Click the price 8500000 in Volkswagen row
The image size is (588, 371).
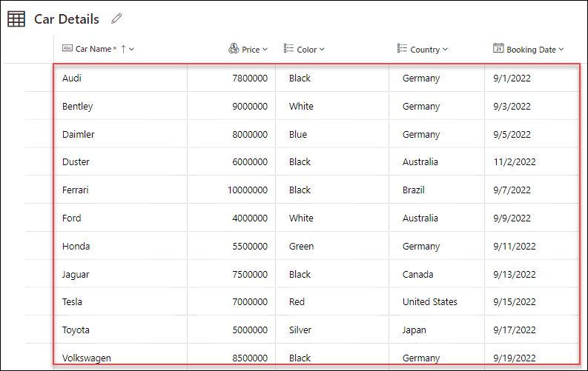pos(250,358)
